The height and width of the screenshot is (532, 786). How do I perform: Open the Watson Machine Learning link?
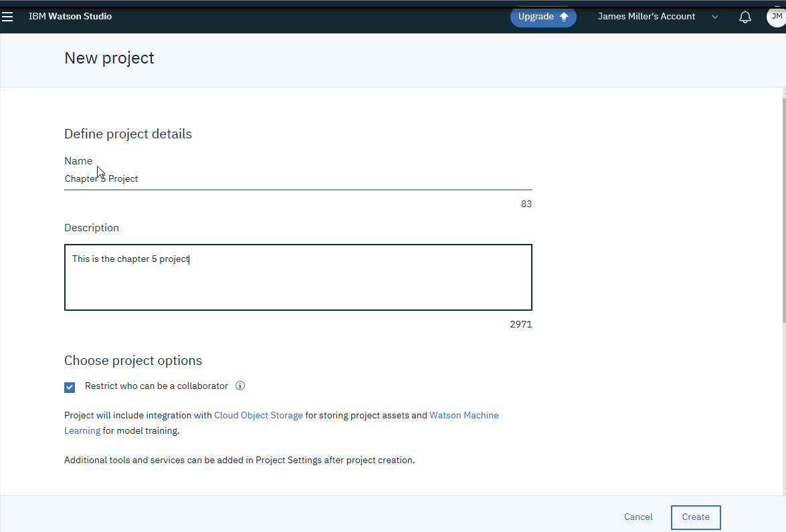click(281, 423)
